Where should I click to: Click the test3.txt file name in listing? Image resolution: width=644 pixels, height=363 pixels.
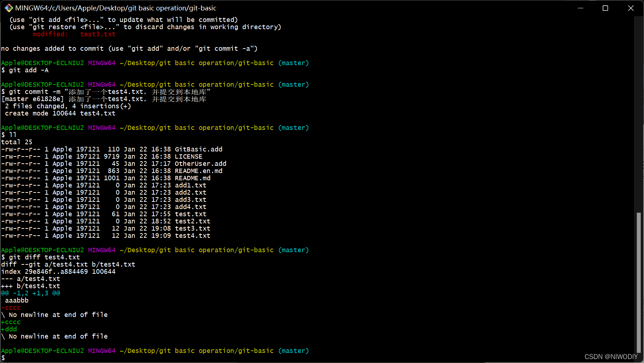point(193,228)
